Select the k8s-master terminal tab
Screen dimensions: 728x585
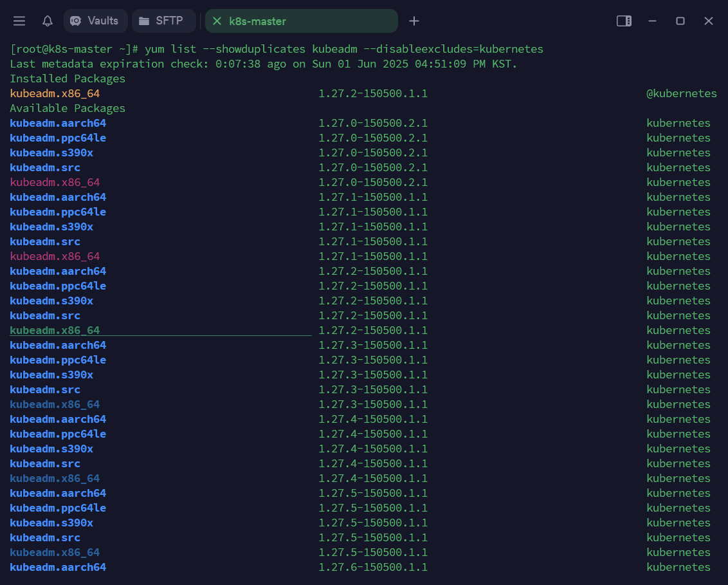[302, 21]
